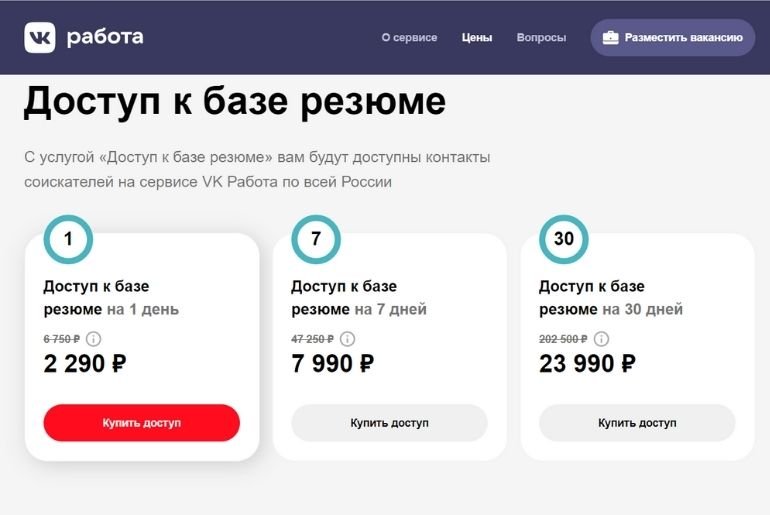Image resolution: width=770 pixels, height=515 pixels.
Task: Click the 23 990 ₽ price
Action: tap(586, 364)
